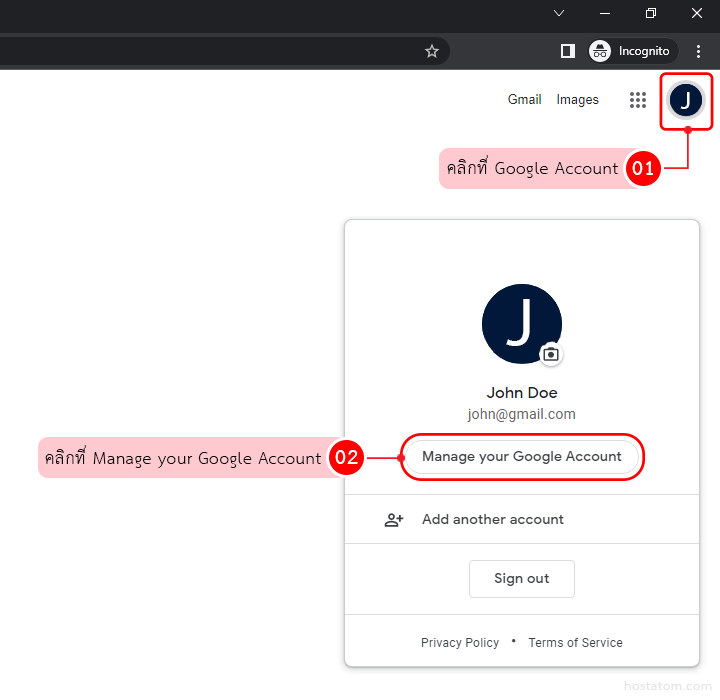Expand the tab search chevron
The image size is (720, 700).
pos(559,13)
